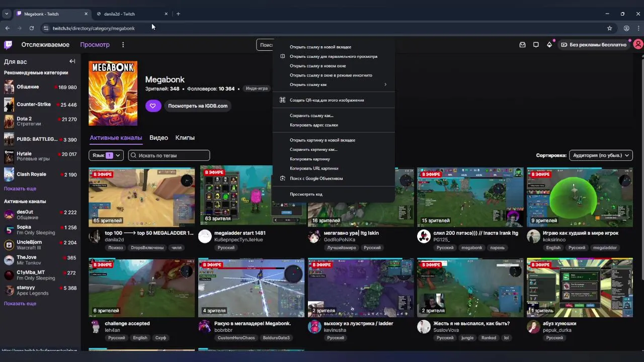Click the danila2d channel avatar
The image size is (644, 362).
(x=95, y=236)
